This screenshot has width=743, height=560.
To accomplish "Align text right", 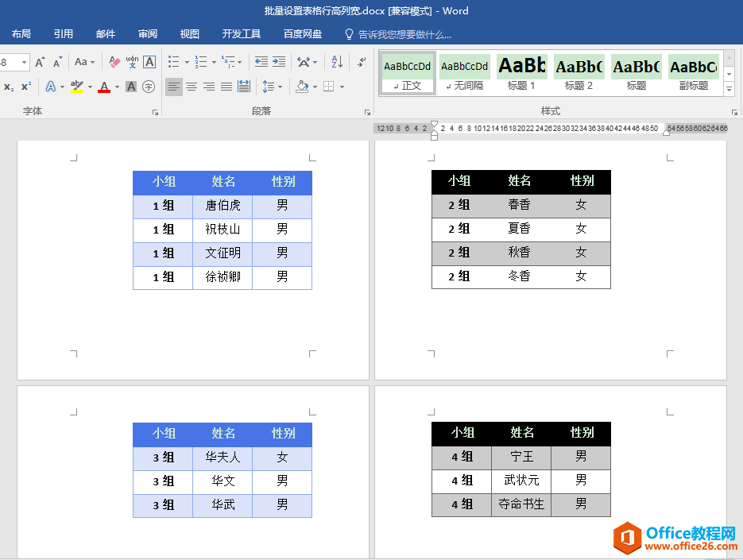I will (x=209, y=87).
